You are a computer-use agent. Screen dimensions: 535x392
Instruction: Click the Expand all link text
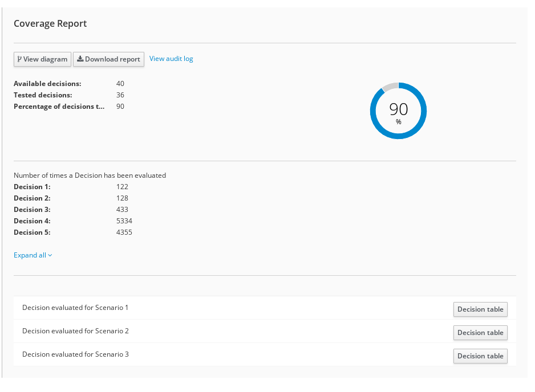click(30, 255)
